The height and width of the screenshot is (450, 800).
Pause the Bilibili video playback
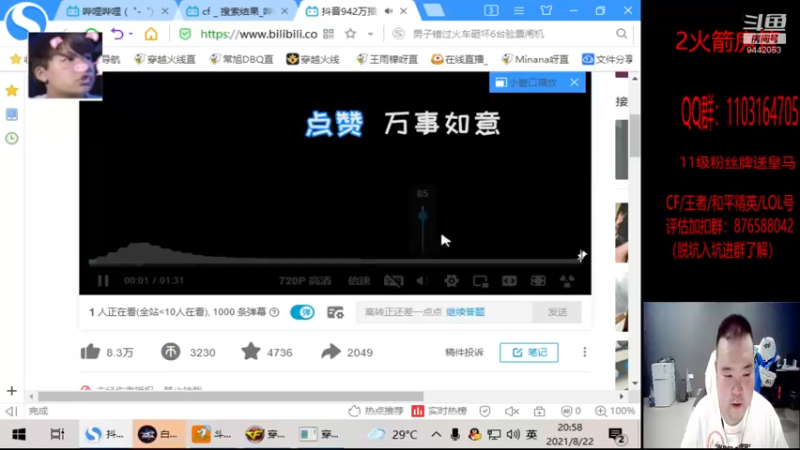tap(103, 281)
